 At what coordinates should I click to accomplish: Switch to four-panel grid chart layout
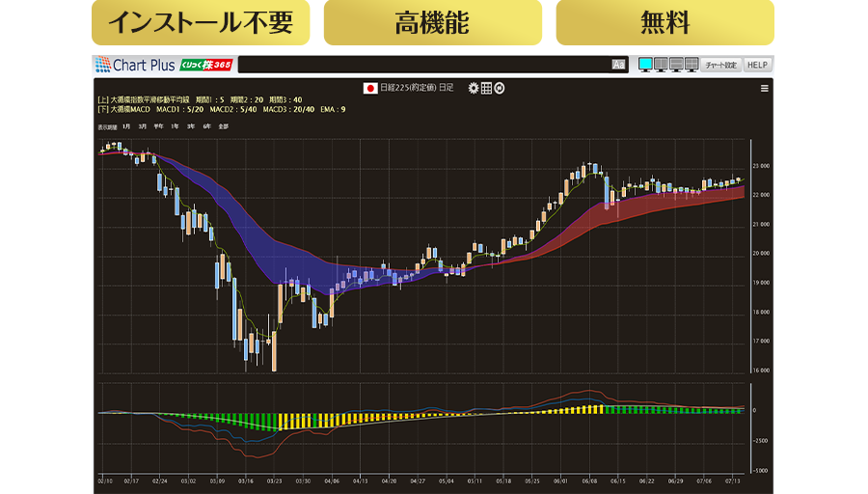692,65
